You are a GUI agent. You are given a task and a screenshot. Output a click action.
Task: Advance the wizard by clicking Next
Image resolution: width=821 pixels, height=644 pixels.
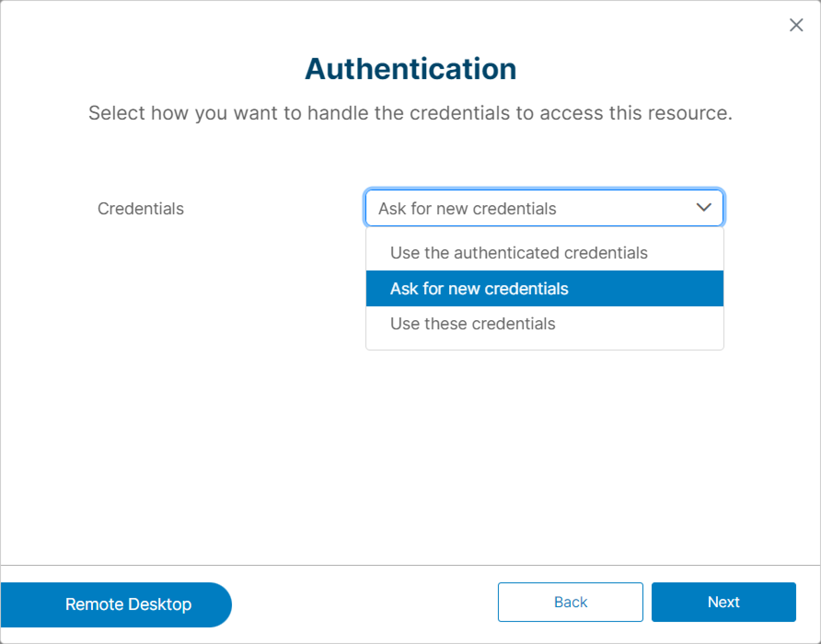click(723, 602)
